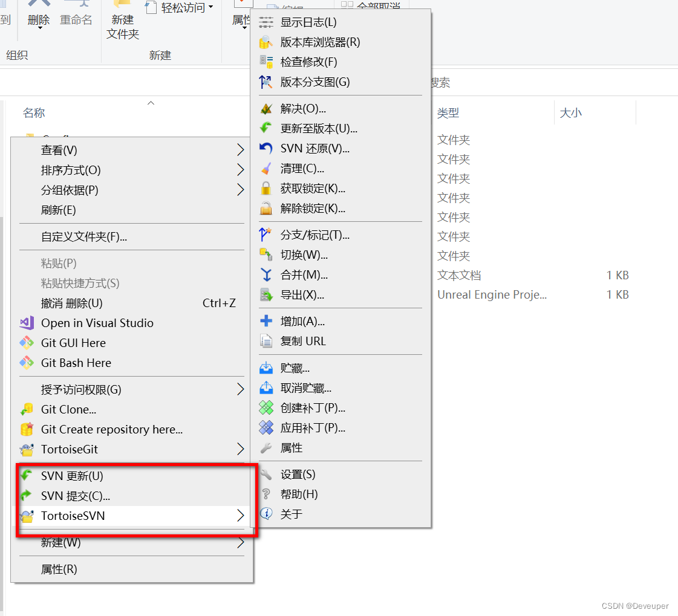678x616 pixels.
Task: Expand the 新建(W) submenu
Action: tap(60, 542)
